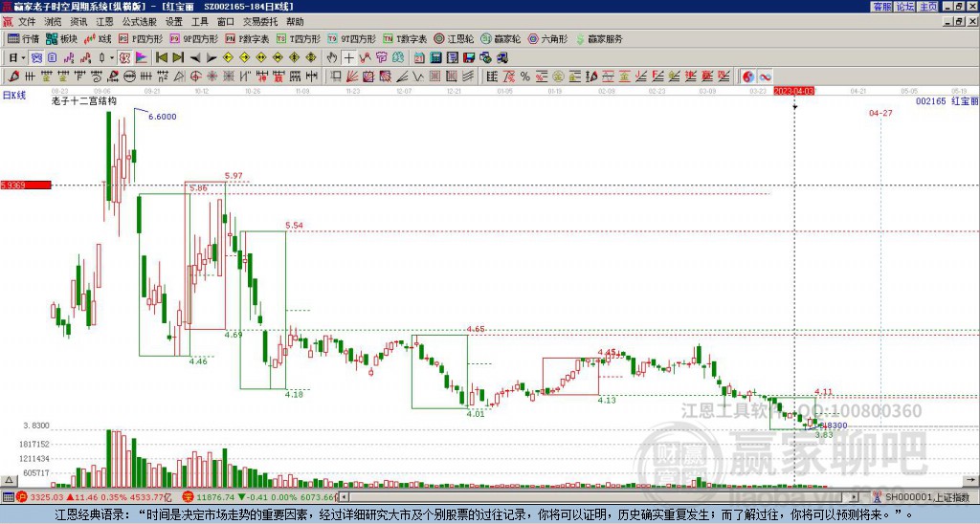Open the 资讯 menu
Screen dimensions: 980x524
pos(78,22)
